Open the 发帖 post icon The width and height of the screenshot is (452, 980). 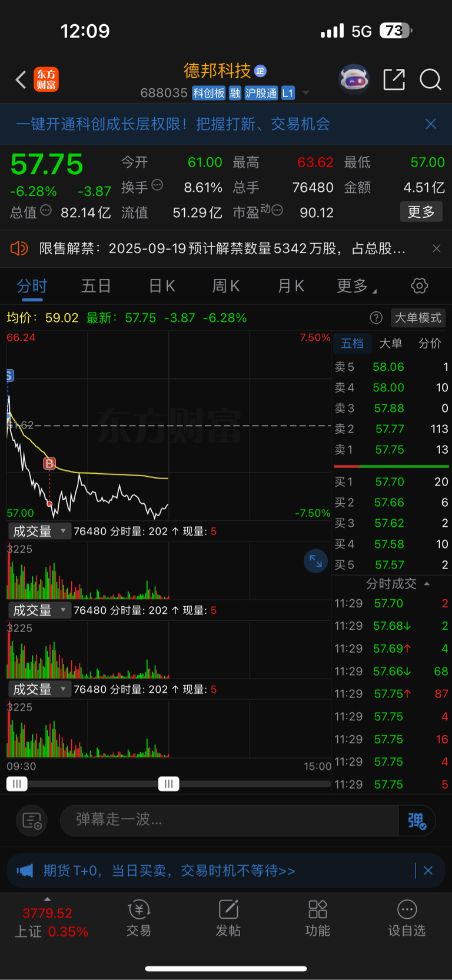click(x=228, y=918)
